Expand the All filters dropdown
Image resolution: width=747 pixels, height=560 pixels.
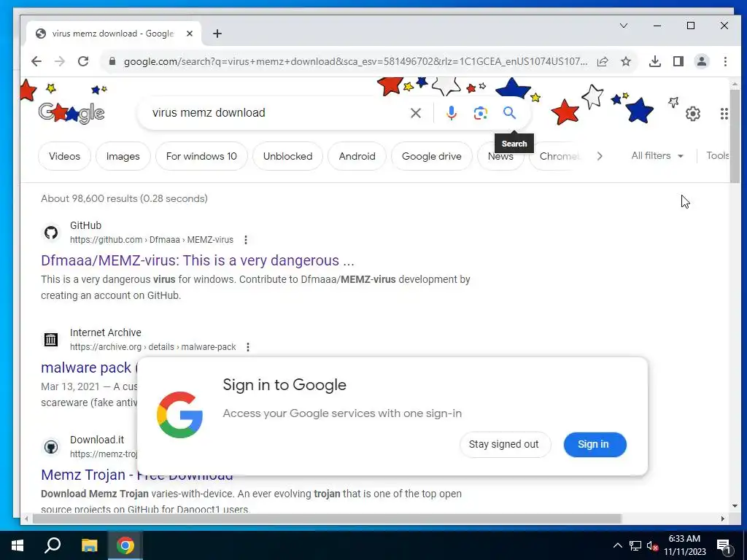[657, 156]
